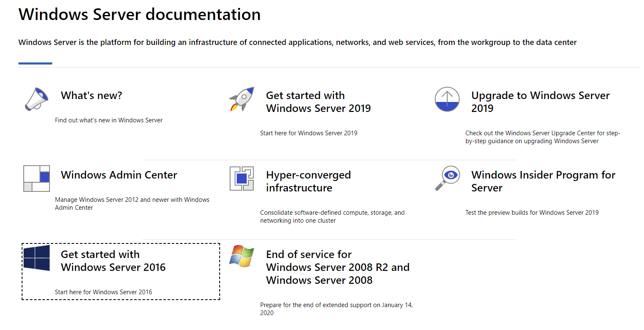Click the upgrade arrow circle icon
Image resolution: width=644 pixels, height=330 pixels.
[x=447, y=99]
